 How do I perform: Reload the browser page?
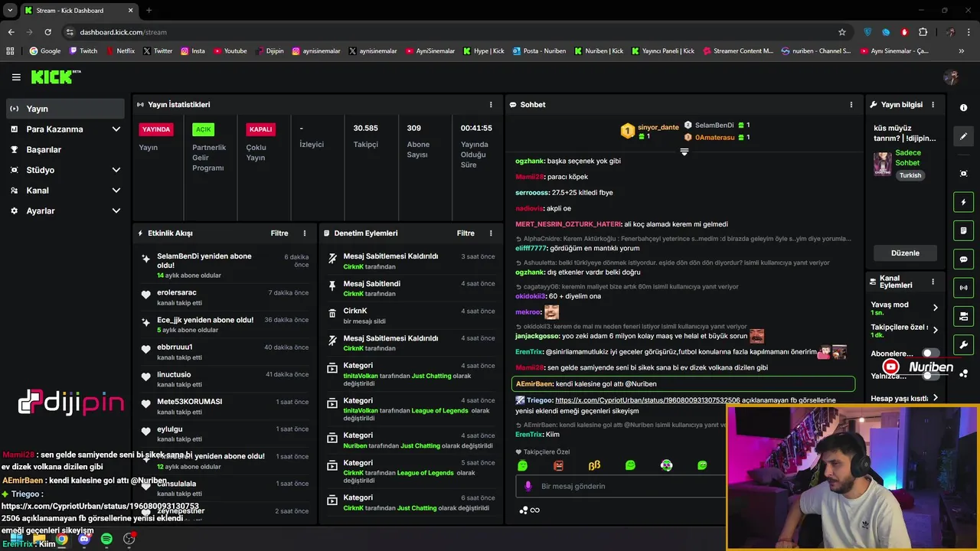[x=47, y=32]
